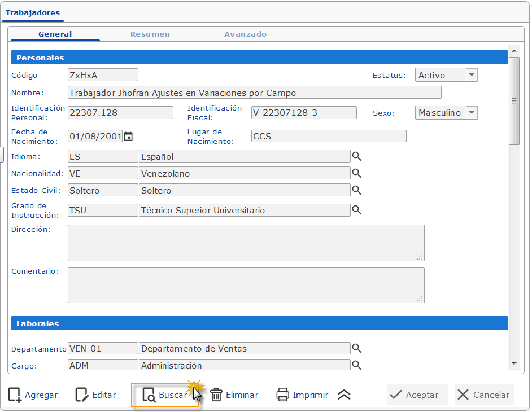The height and width of the screenshot is (412, 532).
Task: Open the Fecha de Nacimiento calendar picker
Action: click(128, 136)
